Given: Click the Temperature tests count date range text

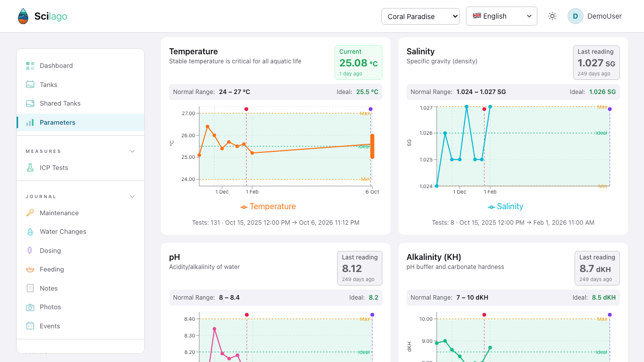Looking at the screenshot, I should [276, 222].
